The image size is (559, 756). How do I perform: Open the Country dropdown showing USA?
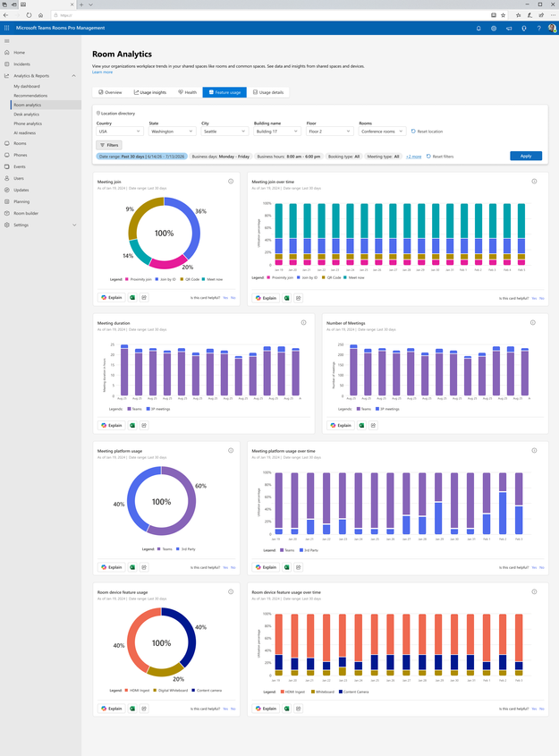(120, 132)
